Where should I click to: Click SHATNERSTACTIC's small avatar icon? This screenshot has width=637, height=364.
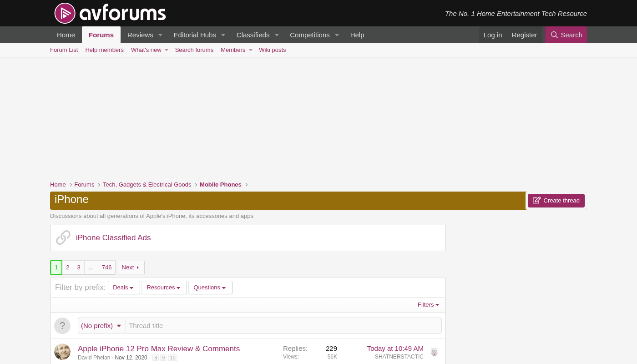pos(434,352)
